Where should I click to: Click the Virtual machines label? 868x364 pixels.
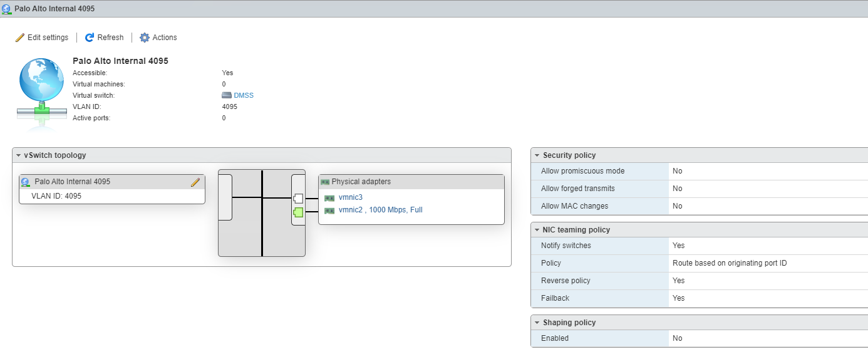pos(99,84)
